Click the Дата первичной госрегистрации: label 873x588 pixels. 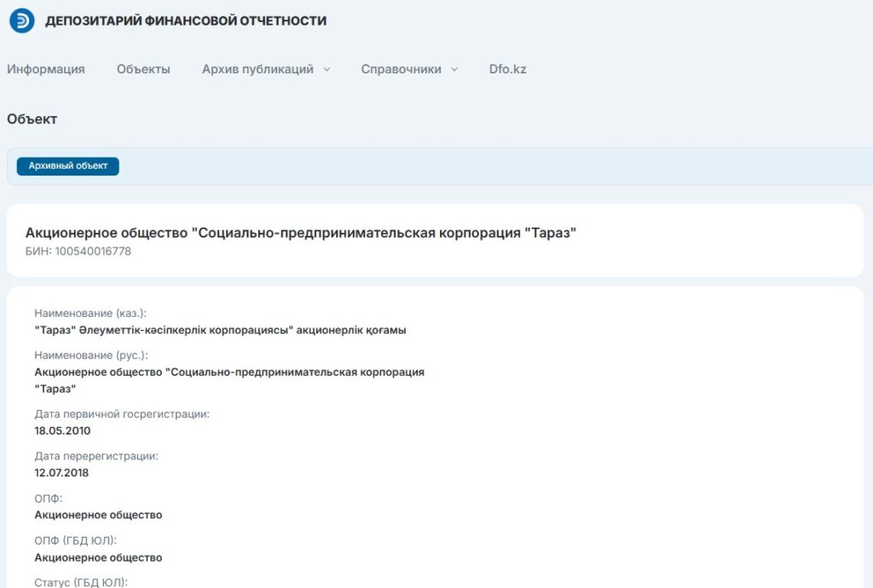tap(122, 414)
